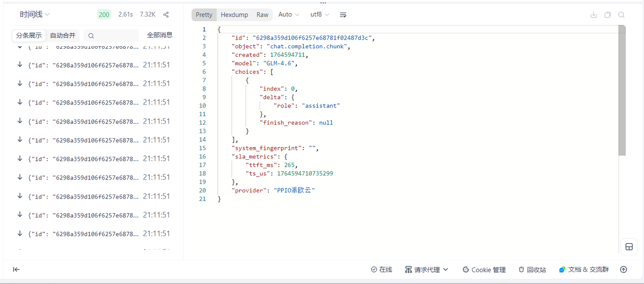
Task: Expand the 请求代理 dropdown
Action: [x=427, y=269]
